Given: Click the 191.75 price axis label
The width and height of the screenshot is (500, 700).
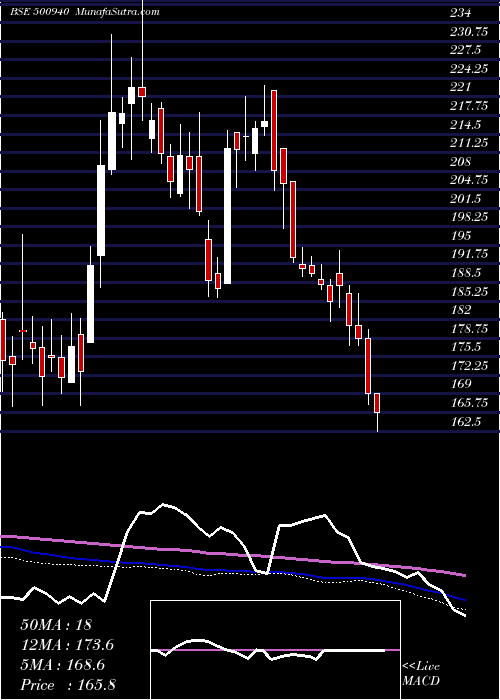Looking at the screenshot, I should (x=468, y=254).
